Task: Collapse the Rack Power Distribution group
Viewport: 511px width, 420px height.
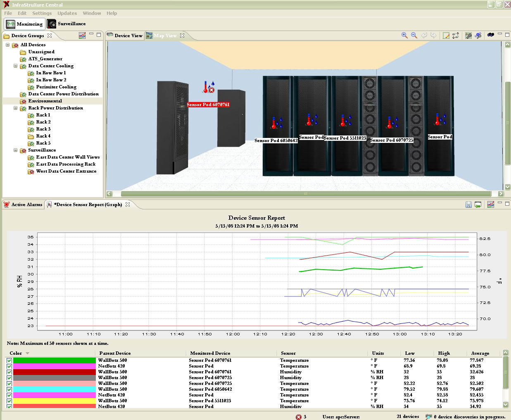Action: click(x=15, y=108)
